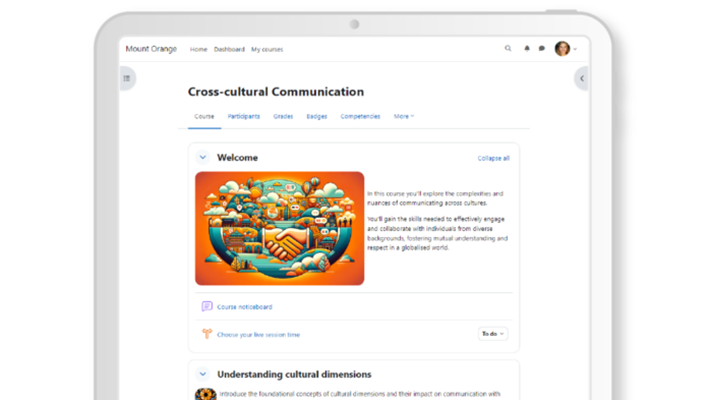
Task: Click the "In this course you'll explore" paragraph
Action: (x=435, y=198)
